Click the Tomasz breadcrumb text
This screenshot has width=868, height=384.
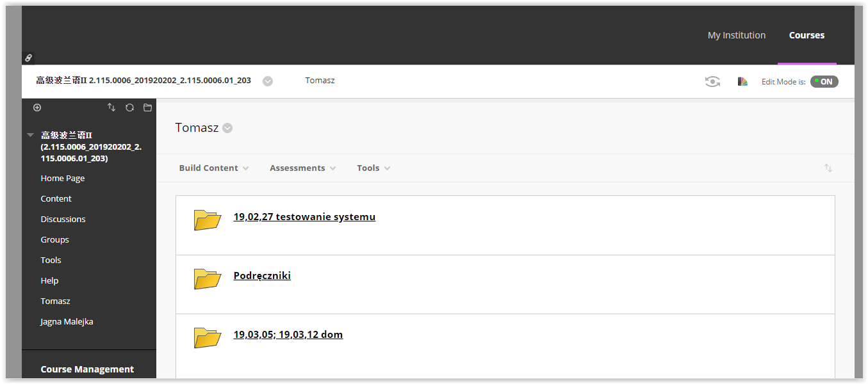tap(320, 81)
